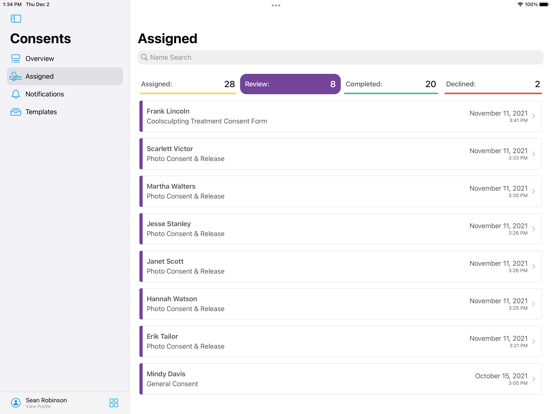
Task: Filter by Assigned status, 28 items
Action: click(188, 84)
